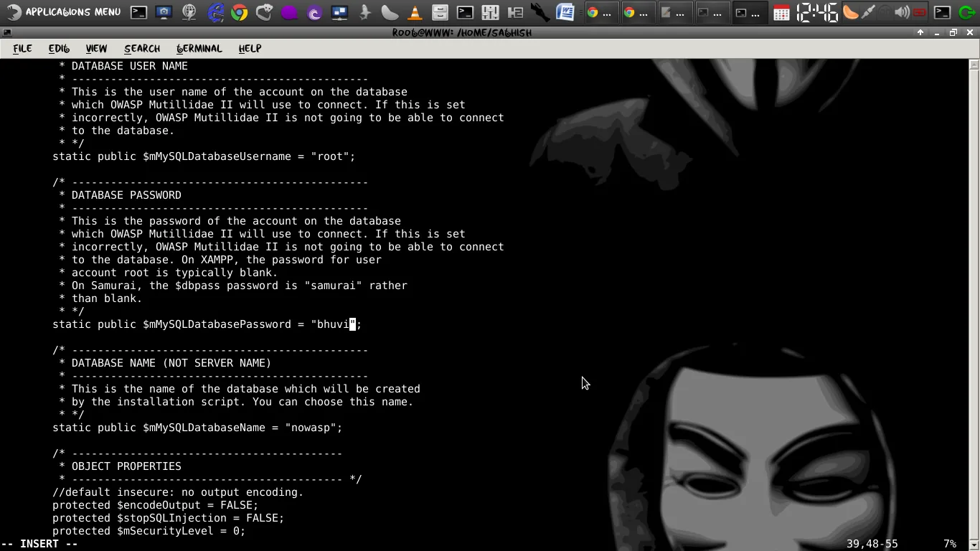Click the '$encodeOutput = FALSE;' line
Viewport: 980px width, 551px height.
click(x=155, y=505)
